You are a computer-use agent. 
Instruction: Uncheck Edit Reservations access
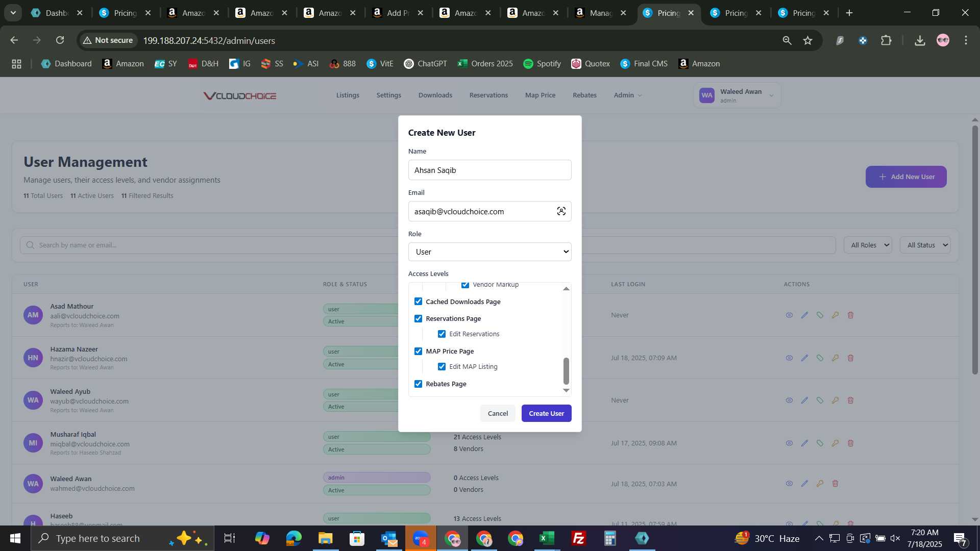click(442, 334)
